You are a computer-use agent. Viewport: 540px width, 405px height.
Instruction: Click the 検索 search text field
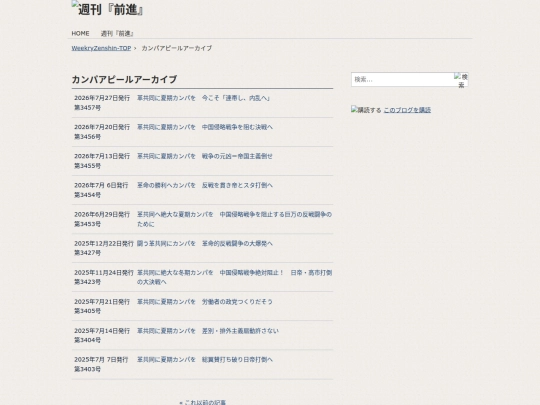(x=402, y=80)
